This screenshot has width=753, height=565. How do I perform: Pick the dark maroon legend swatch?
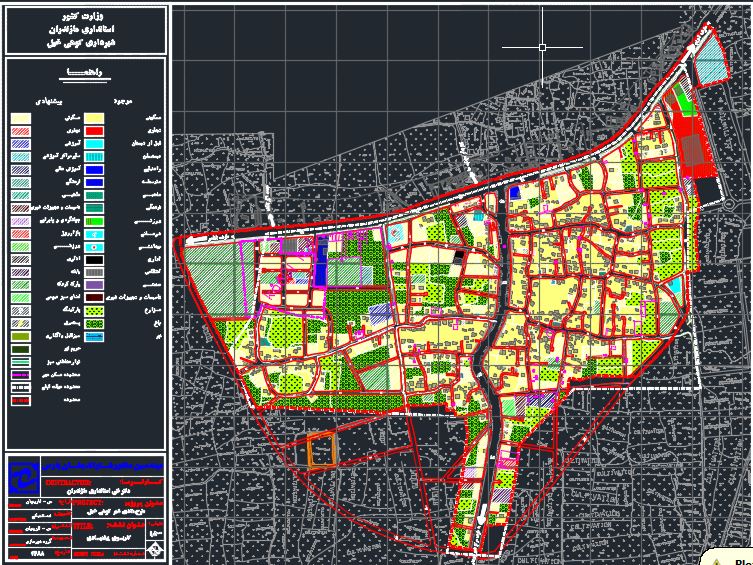(96, 298)
